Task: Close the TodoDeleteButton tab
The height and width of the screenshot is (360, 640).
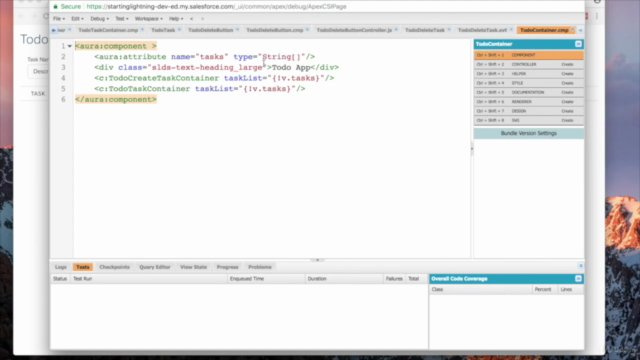Action: [237, 30]
